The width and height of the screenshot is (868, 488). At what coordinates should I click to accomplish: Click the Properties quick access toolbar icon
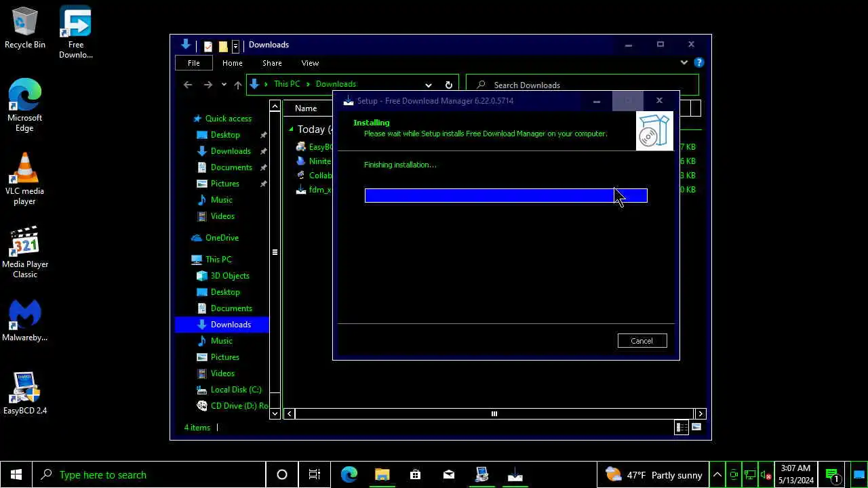208,45
